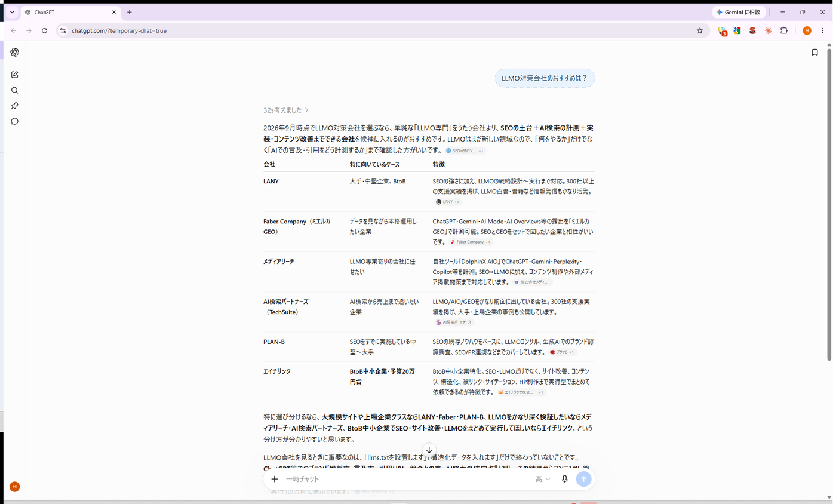Click the pin icon in sidebar
Viewport: 836px width, 504px height.
point(14,106)
